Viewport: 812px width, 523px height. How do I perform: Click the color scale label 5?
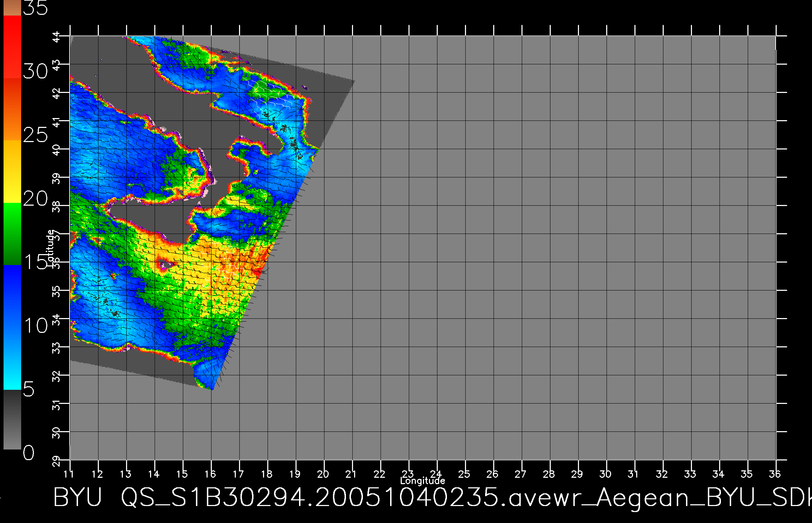(x=29, y=389)
